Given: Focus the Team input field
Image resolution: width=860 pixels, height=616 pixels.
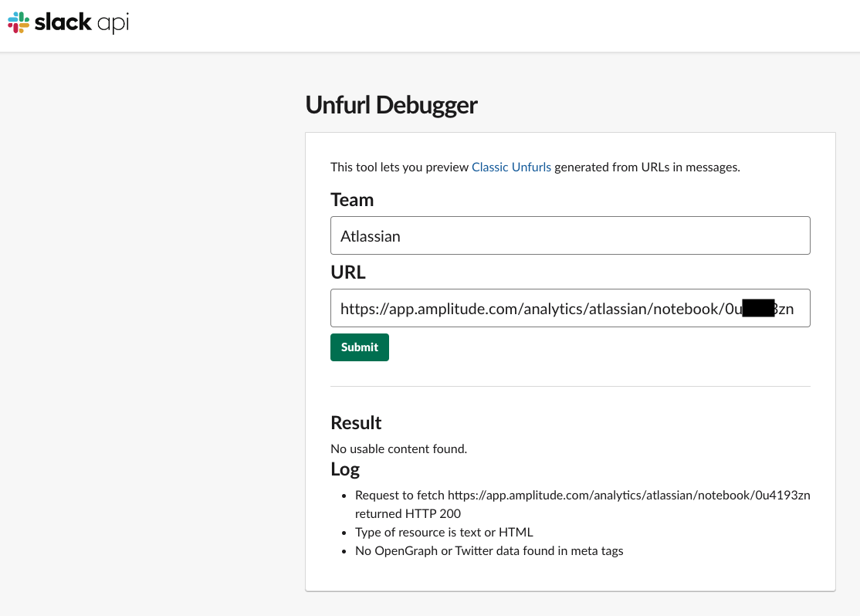Looking at the screenshot, I should [570, 235].
